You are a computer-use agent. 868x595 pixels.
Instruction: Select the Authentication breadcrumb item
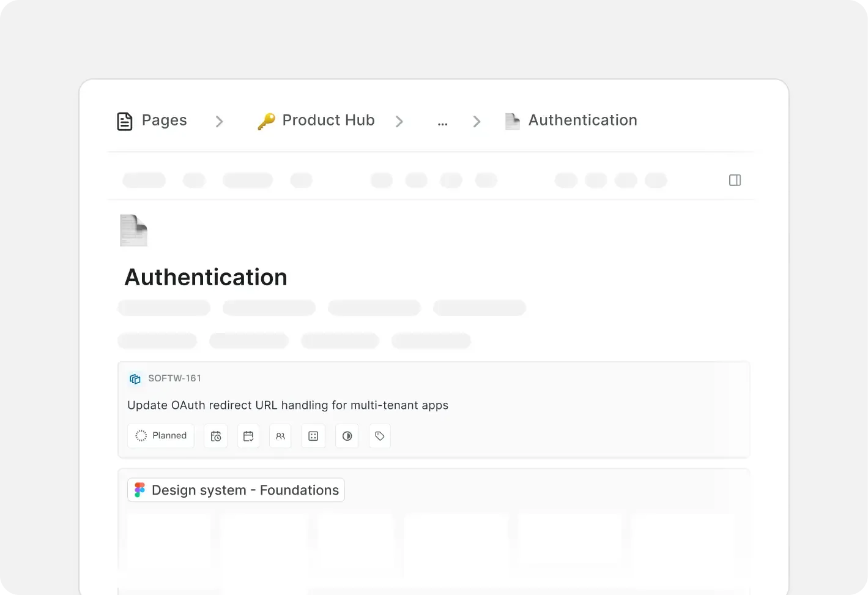582,121
